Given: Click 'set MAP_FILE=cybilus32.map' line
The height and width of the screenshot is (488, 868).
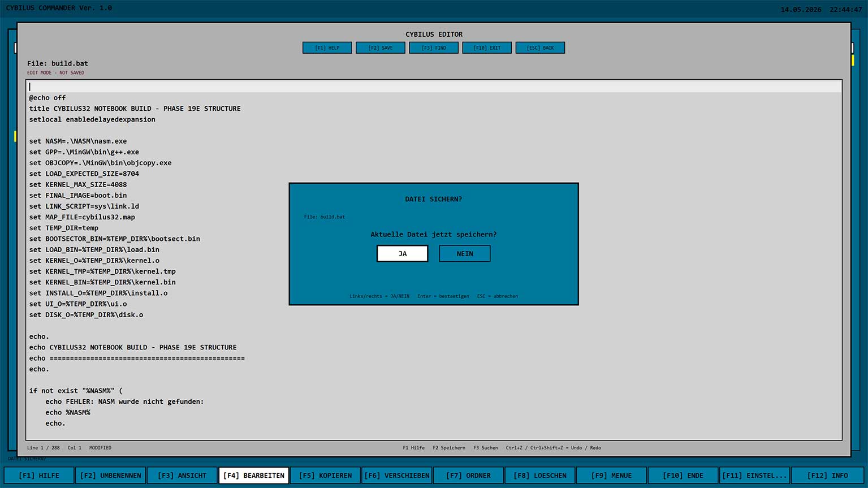Looking at the screenshot, I should coord(82,217).
